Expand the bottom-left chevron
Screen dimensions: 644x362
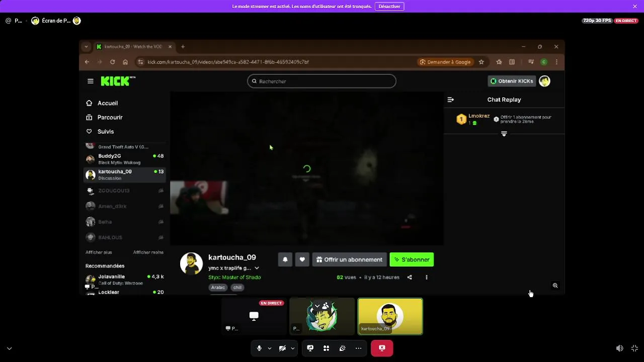click(x=9, y=348)
